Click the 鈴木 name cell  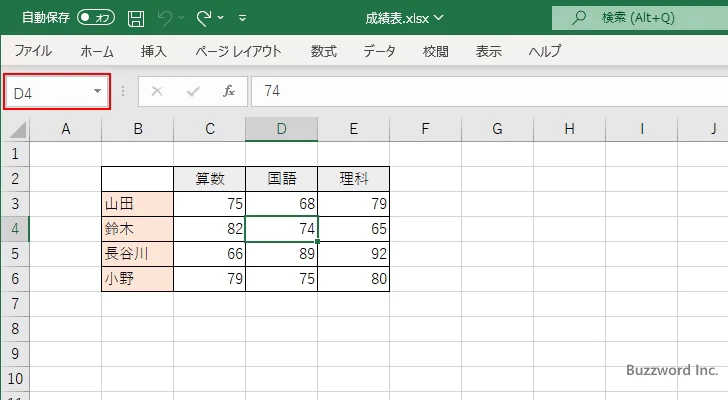click(137, 229)
